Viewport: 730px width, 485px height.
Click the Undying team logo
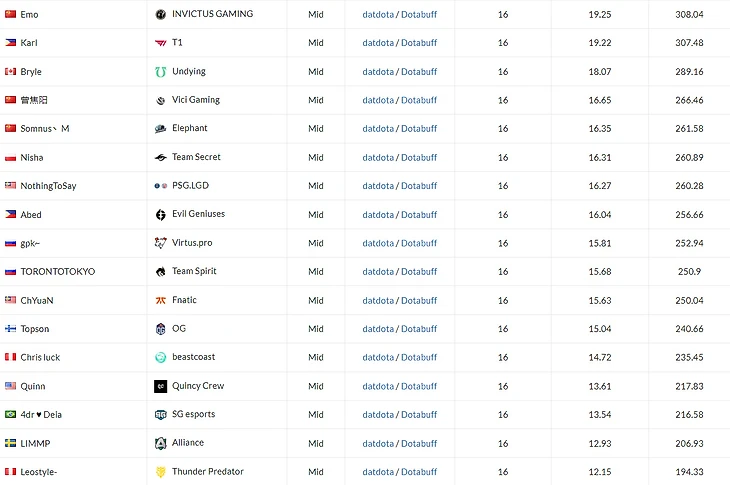[161, 72]
